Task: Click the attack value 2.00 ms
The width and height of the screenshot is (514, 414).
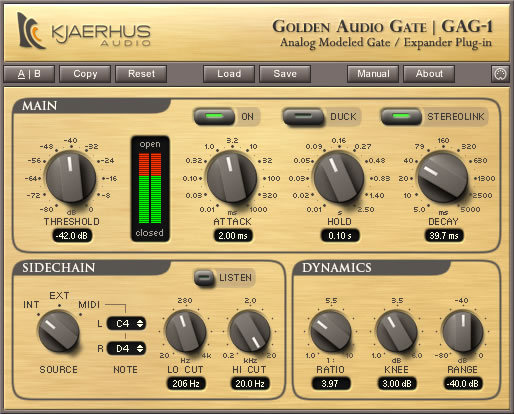Action: coord(233,236)
